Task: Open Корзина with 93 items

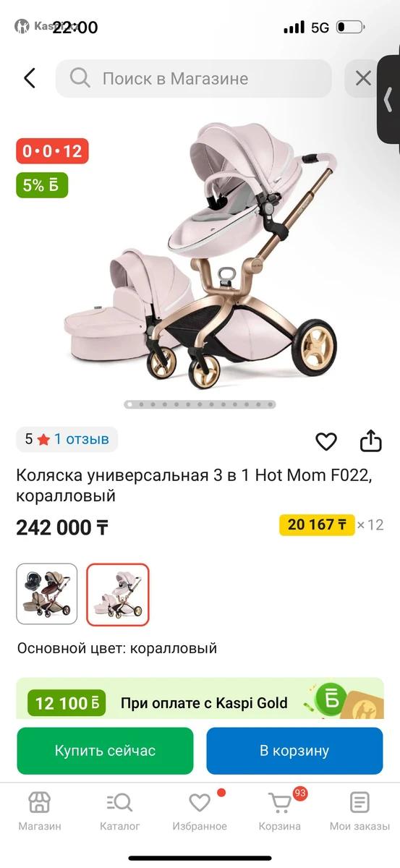Action: click(x=280, y=812)
